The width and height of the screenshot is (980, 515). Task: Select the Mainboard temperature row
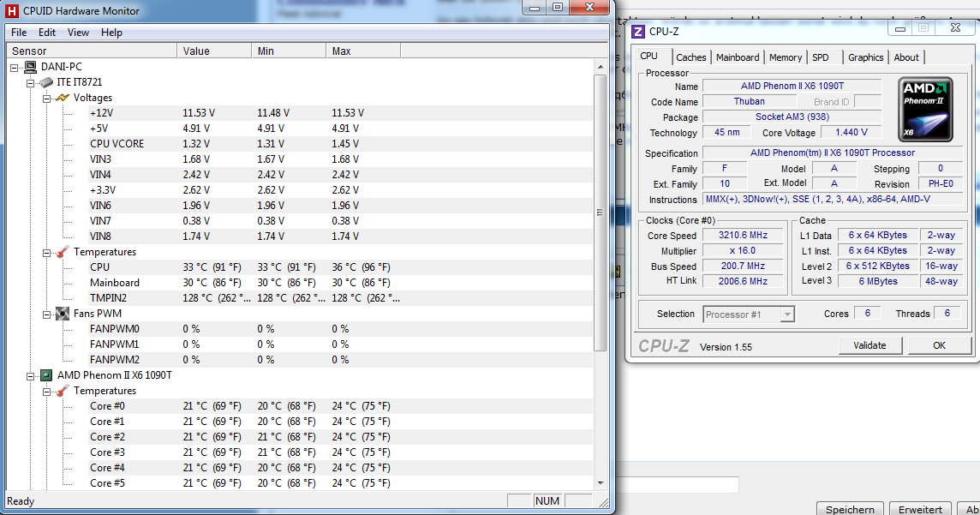click(341, 283)
